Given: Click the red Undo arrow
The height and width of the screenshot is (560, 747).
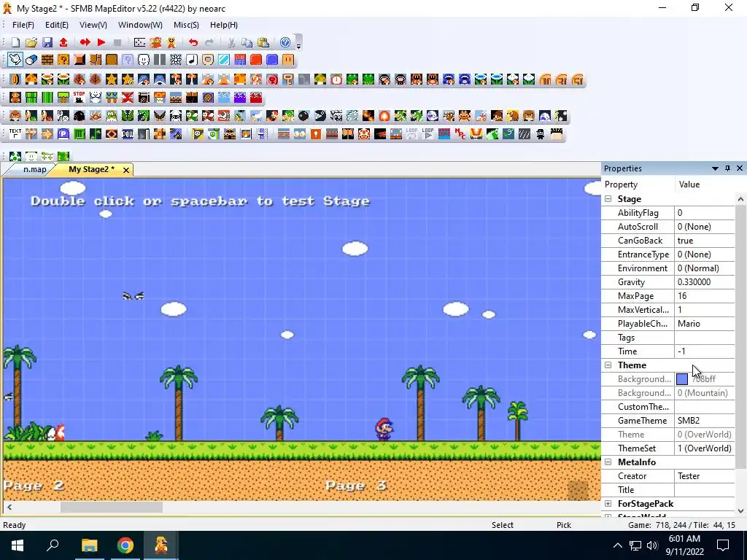Looking at the screenshot, I should tap(193, 42).
